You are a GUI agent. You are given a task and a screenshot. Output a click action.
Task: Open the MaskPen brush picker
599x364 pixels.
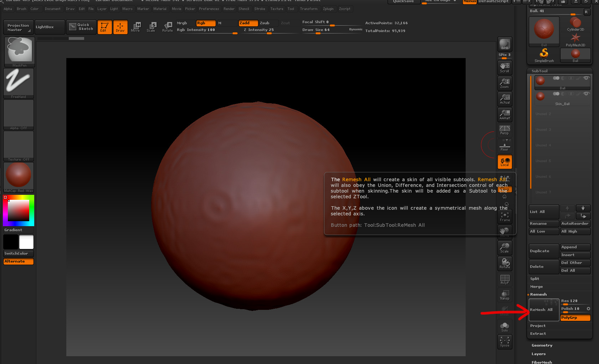19,52
